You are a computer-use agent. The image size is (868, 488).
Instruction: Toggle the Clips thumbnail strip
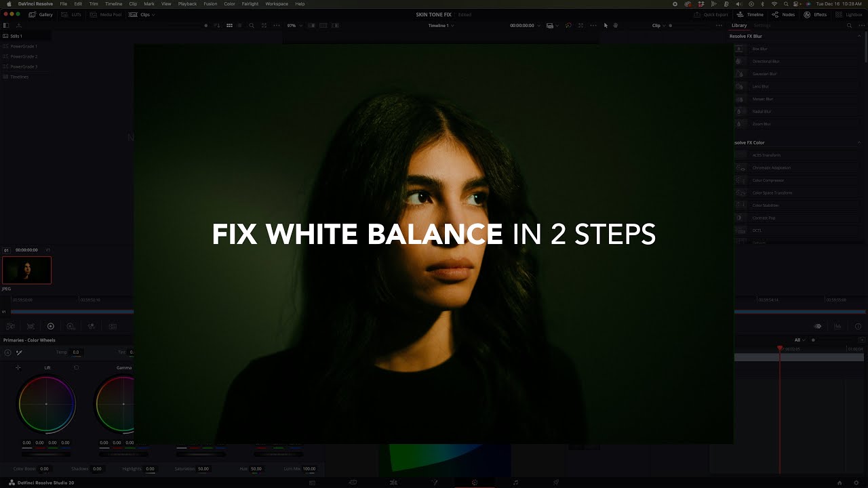[x=141, y=14]
